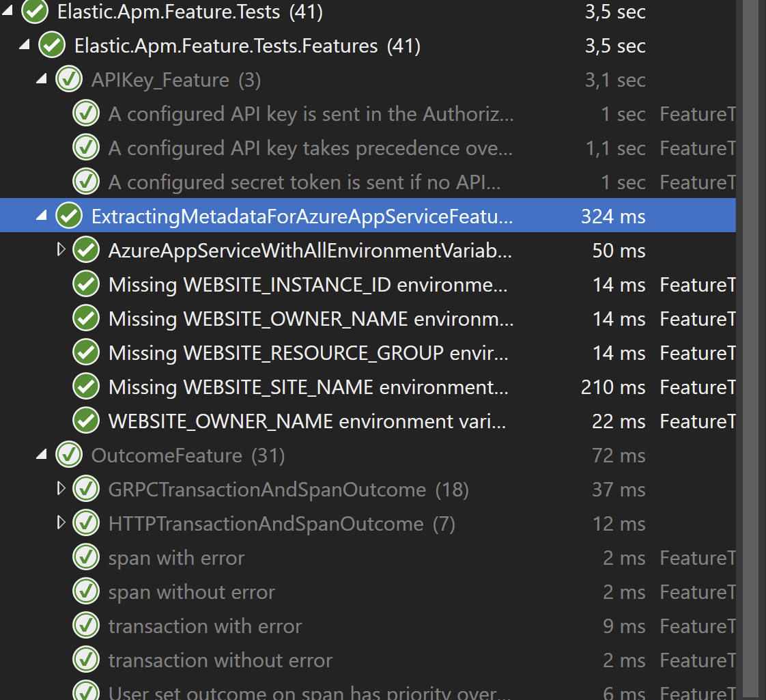Click passed icon of 'WEBSITE_OWNER_NAME environment vari...' test
The width and height of the screenshot is (766, 700).
(x=86, y=421)
